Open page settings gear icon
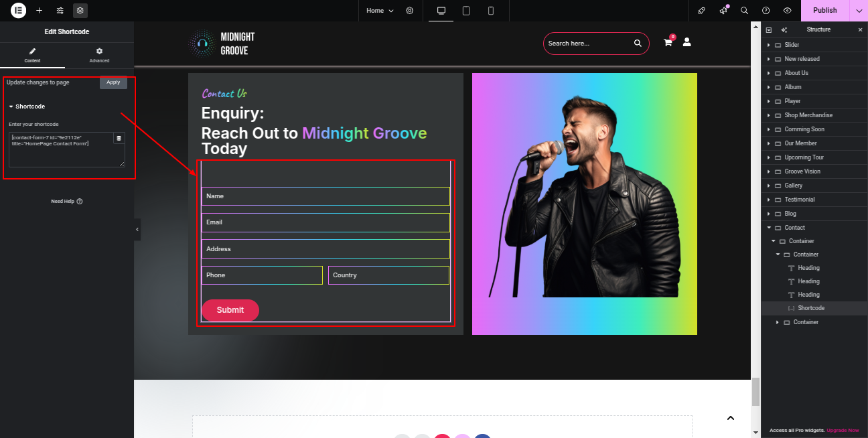Screen dimensions: 868x438 coord(410,11)
